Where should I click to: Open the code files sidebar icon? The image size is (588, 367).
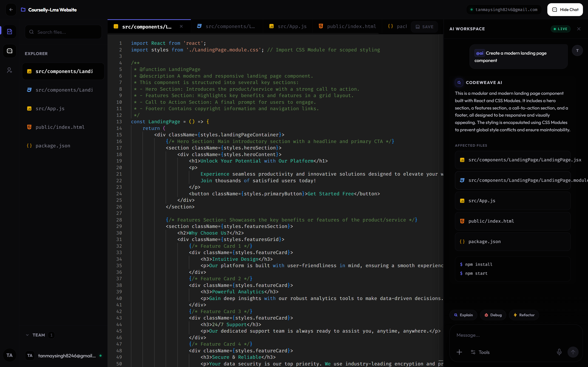tap(9, 31)
